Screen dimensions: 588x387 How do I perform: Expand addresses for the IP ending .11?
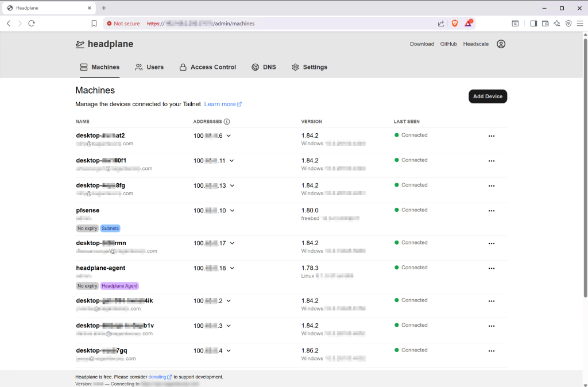tap(231, 161)
